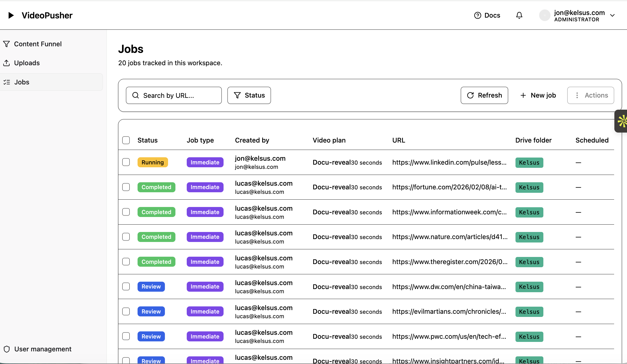
Task: Expand the jon@kelsus.com account dropdown chevron
Action: [612, 16]
